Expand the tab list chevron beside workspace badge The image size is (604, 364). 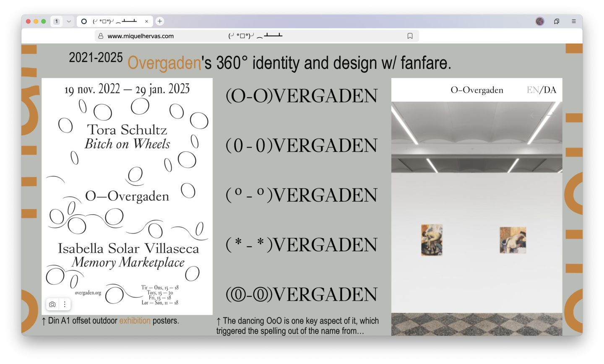(x=69, y=21)
